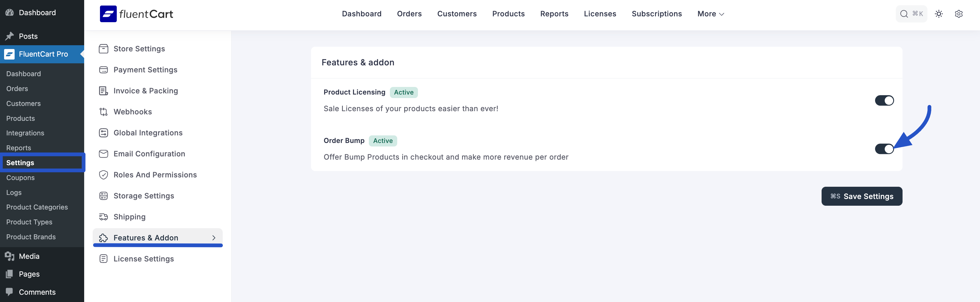980x302 pixels.
Task: Click the Media icon in WordPress menu
Action: [10, 256]
